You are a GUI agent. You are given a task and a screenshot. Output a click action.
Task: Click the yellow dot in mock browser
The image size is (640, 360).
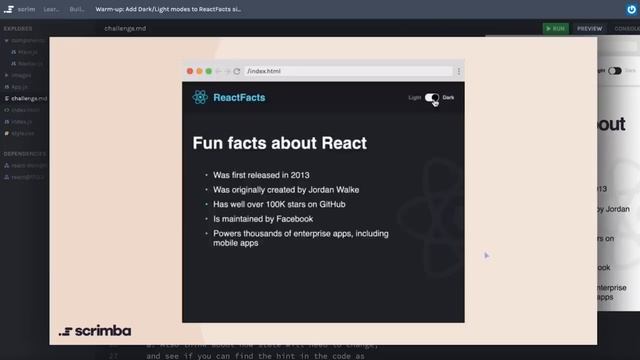pyautogui.click(x=199, y=71)
